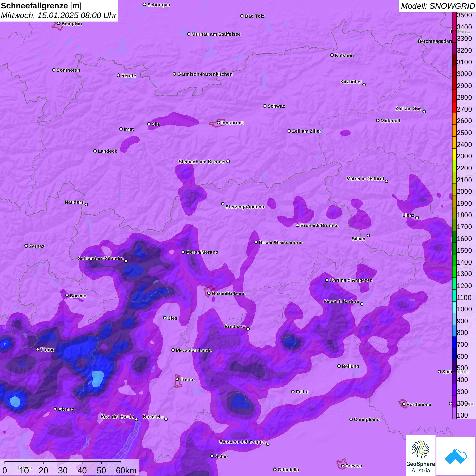Click the red 2700 m legend swatch
This screenshot has height=476, width=476.
pos(454,107)
